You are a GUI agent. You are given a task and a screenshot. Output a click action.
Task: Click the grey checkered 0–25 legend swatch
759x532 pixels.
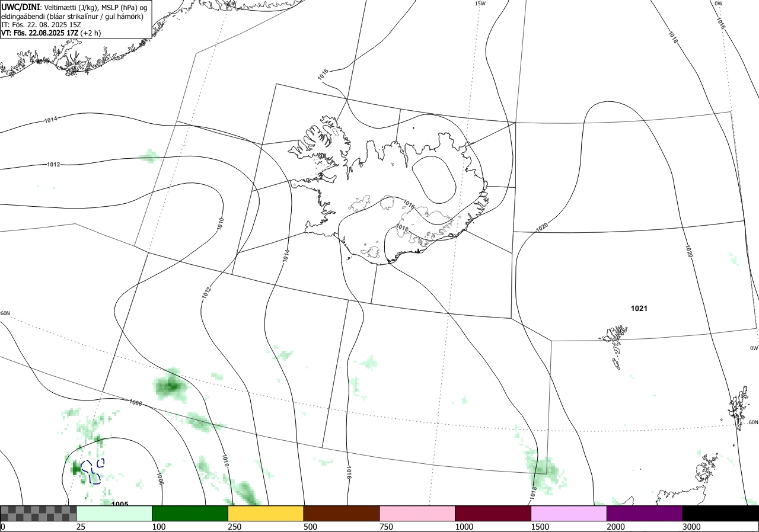[38, 513]
